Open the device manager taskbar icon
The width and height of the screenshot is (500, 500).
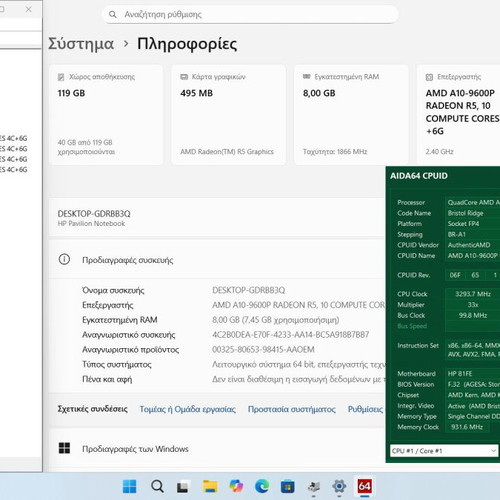313,487
